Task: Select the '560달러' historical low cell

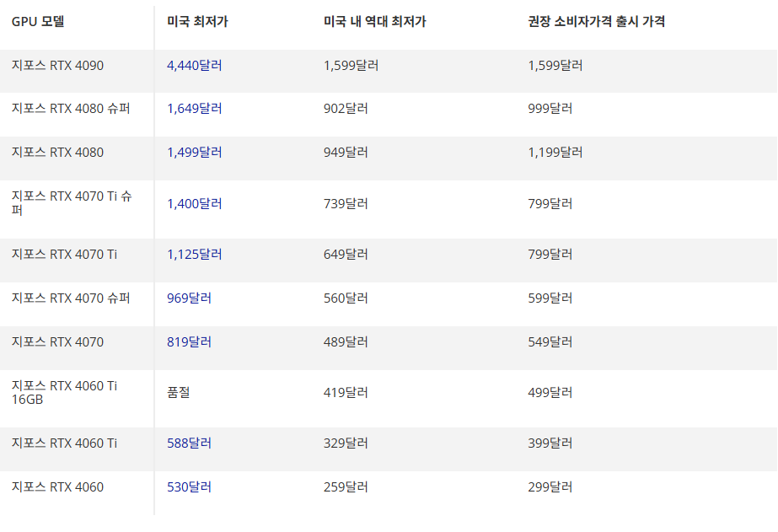Action: tap(346, 298)
